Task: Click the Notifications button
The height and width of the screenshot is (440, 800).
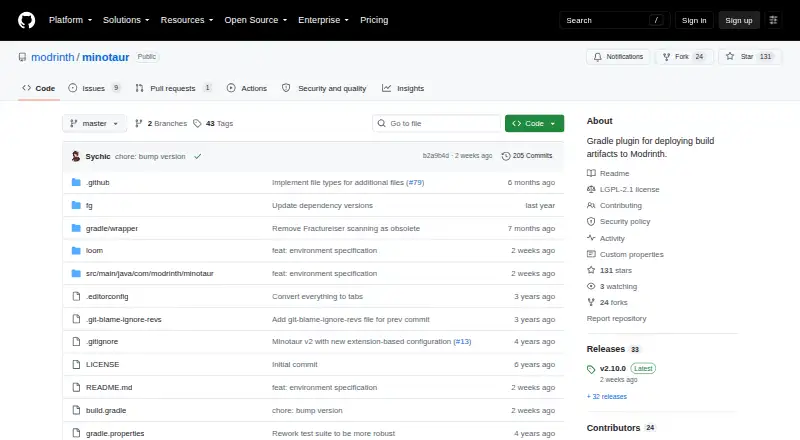Action: point(618,57)
